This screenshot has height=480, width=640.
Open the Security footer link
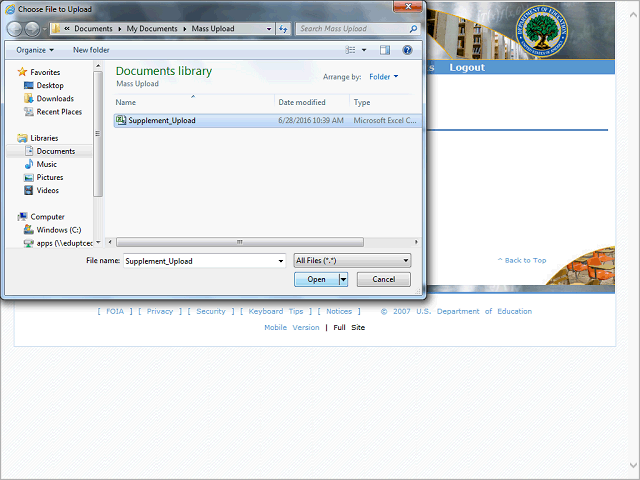tap(211, 311)
